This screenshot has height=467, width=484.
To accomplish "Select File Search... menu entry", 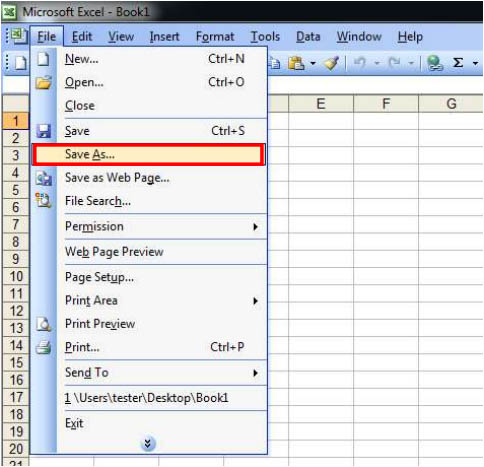I will pos(149,201).
